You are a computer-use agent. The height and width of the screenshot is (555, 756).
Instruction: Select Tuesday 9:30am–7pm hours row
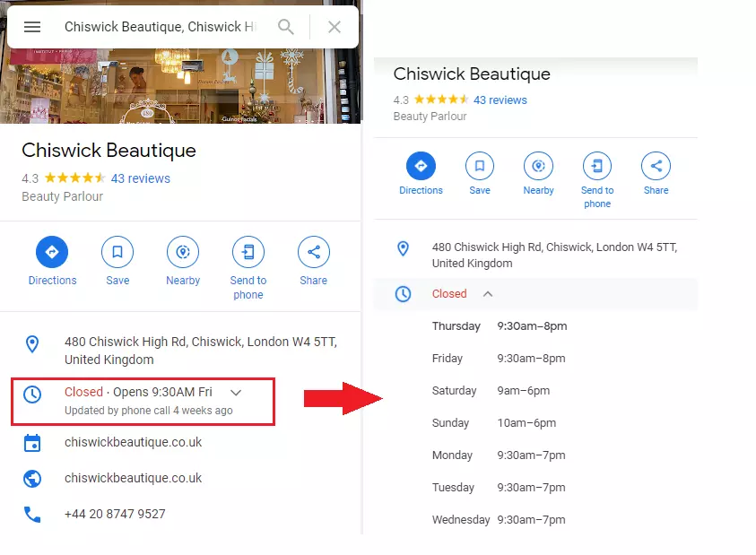coord(499,488)
